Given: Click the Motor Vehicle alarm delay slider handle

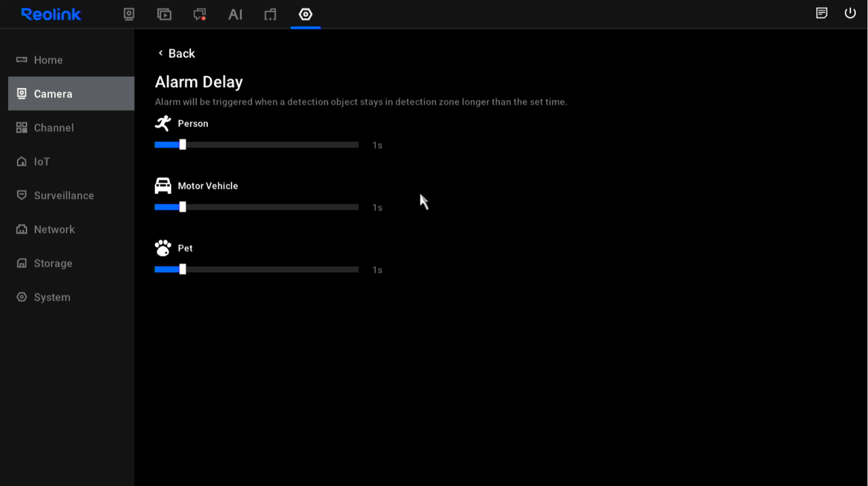Looking at the screenshot, I should [183, 207].
